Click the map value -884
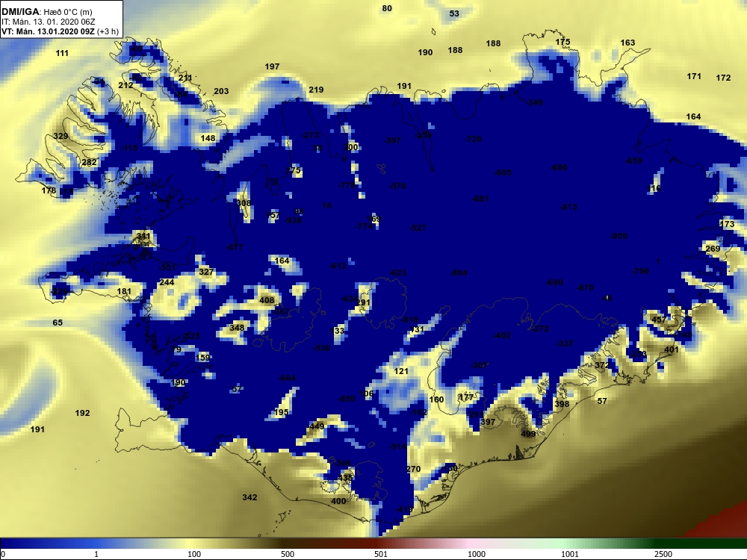747x560 pixels. point(459,273)
